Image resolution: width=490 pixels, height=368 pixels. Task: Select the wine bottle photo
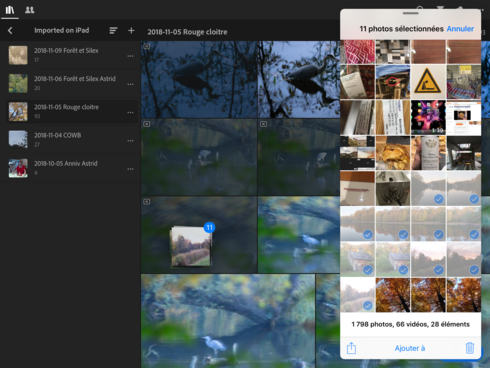[x=428, y=153]
